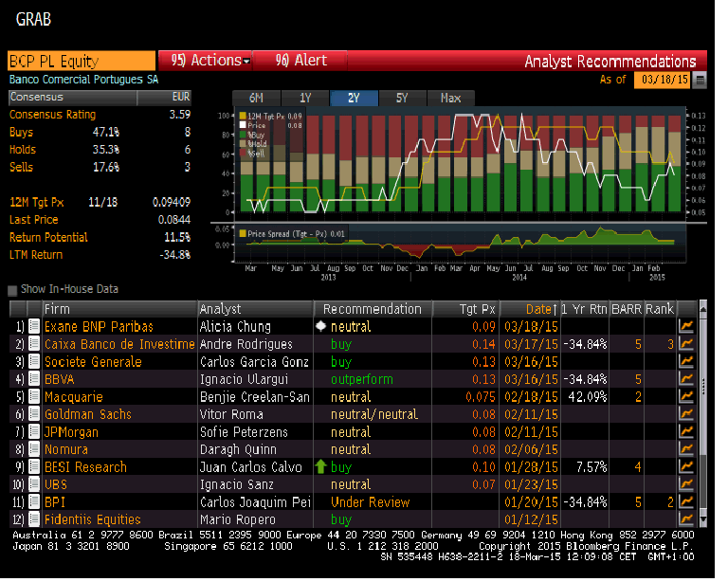Open chart icon for UBS row
Image resolution: width=728 pixels, height=582 pixels.
686,484
